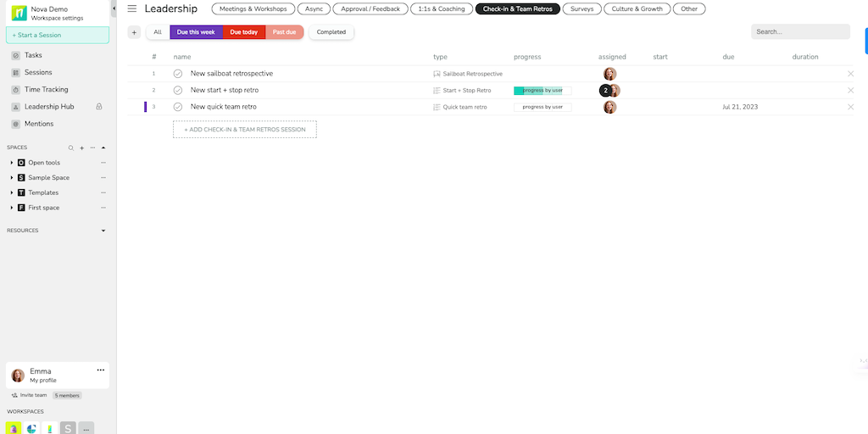Expand the Resources section

103,231
